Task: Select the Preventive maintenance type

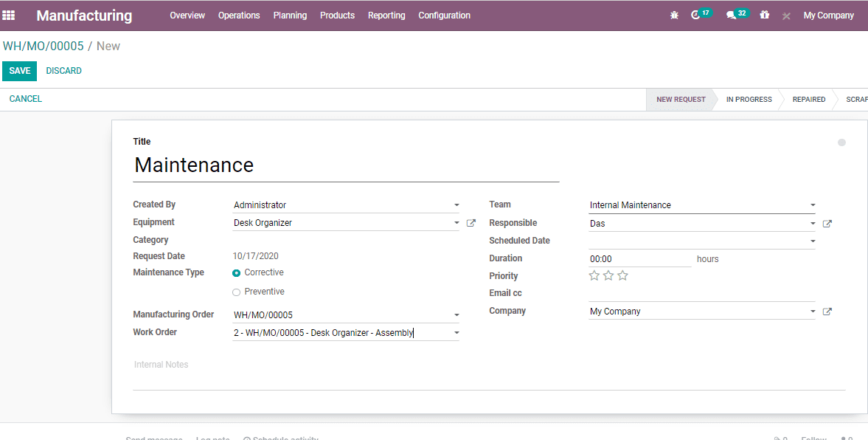Action: click(x=236, y=291)
